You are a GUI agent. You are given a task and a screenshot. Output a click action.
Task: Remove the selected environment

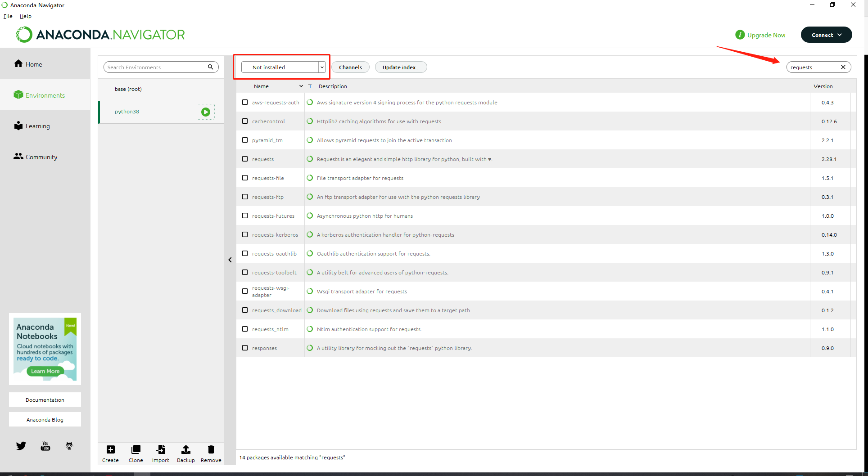(211, 454)
